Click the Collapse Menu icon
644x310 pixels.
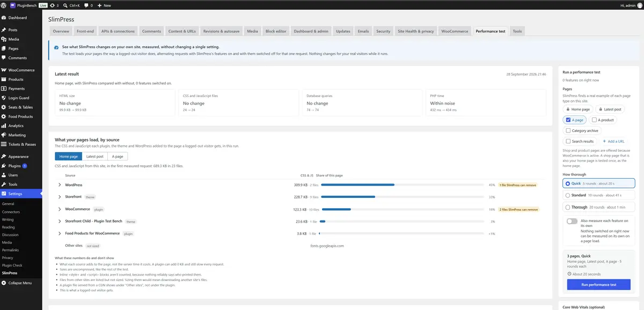4,283
